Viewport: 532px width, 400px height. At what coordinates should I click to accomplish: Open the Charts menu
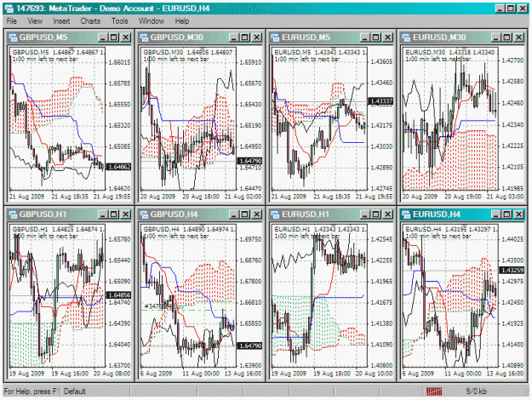[x=90, y=21]
